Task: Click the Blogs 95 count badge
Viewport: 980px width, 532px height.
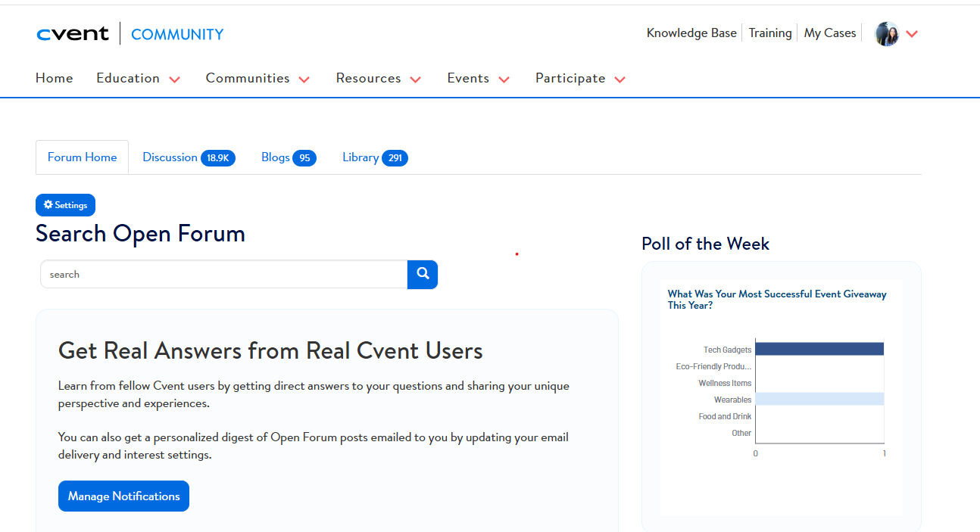Action: pos(304,158)
